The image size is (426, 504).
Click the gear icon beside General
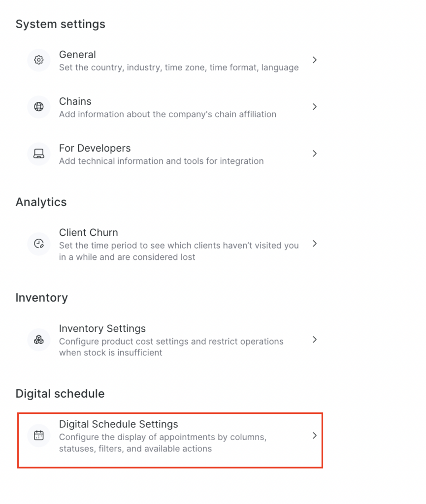(39, 60)
